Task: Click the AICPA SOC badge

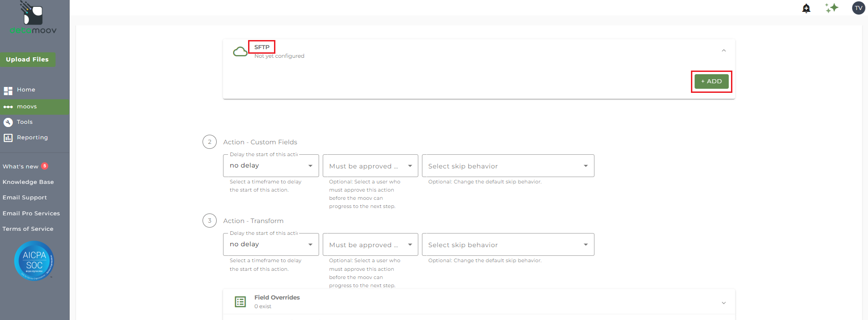Action: pos(34,261)
